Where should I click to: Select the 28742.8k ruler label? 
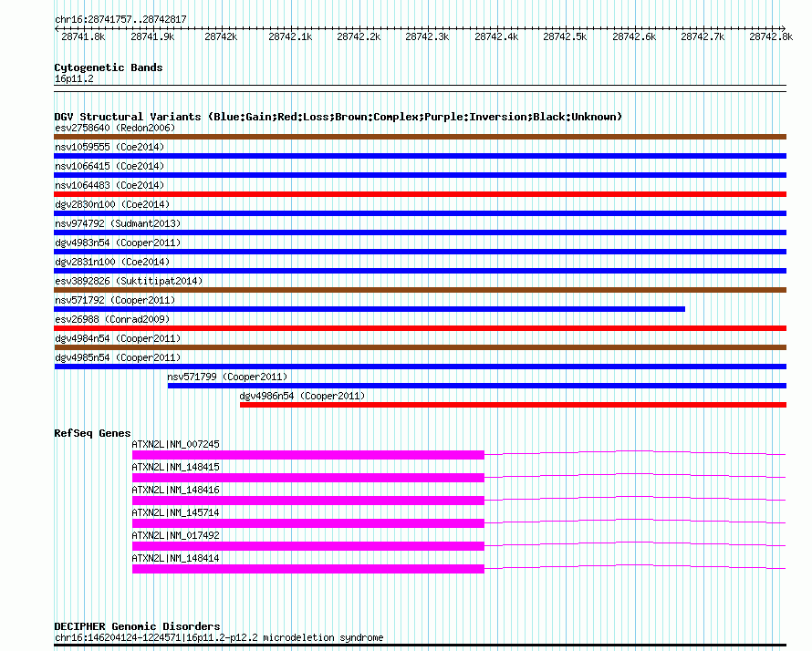(771, 36)
